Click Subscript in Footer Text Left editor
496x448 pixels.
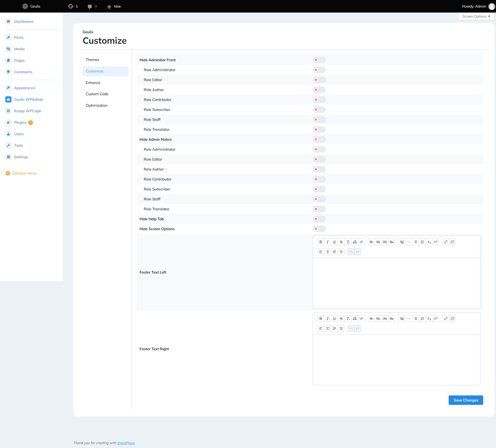[429, 242]
